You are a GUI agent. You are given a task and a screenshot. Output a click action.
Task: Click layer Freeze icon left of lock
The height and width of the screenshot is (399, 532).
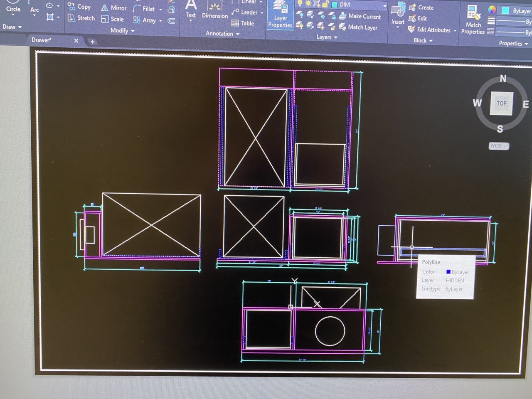[x=321, y=15]
